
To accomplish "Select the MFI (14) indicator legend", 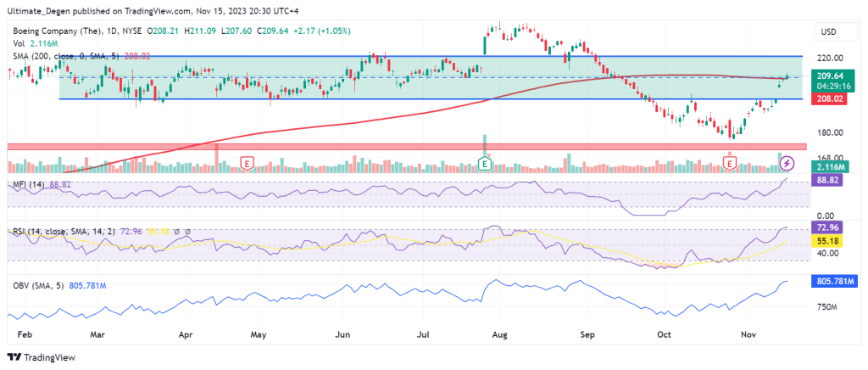I will coord(29,184).
